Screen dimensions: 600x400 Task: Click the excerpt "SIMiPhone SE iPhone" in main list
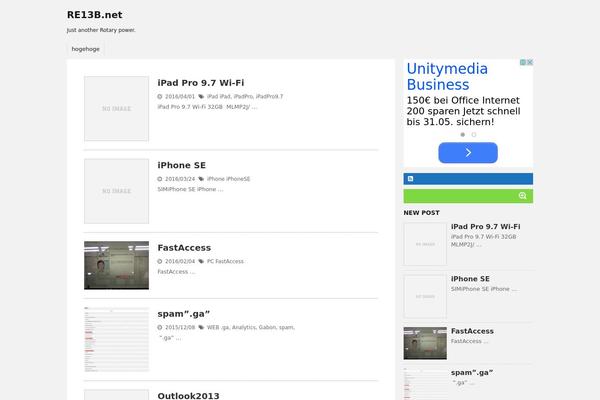point(190,189)
